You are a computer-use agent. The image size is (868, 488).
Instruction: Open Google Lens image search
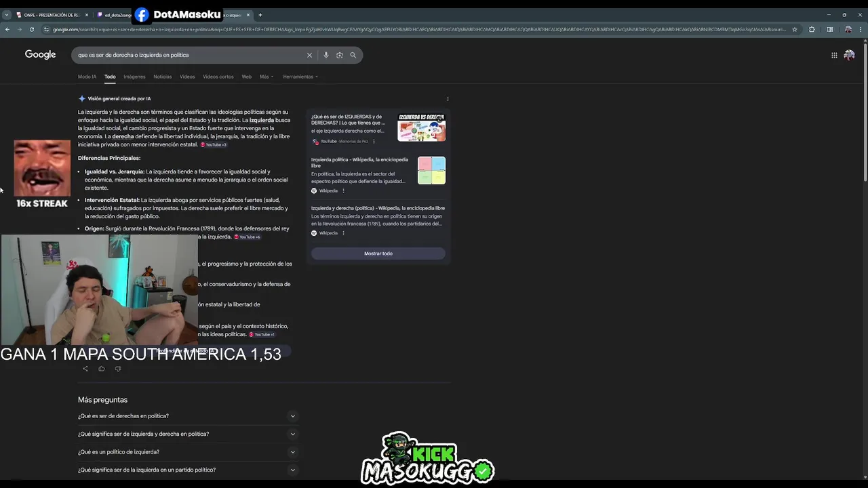[340, 55]
